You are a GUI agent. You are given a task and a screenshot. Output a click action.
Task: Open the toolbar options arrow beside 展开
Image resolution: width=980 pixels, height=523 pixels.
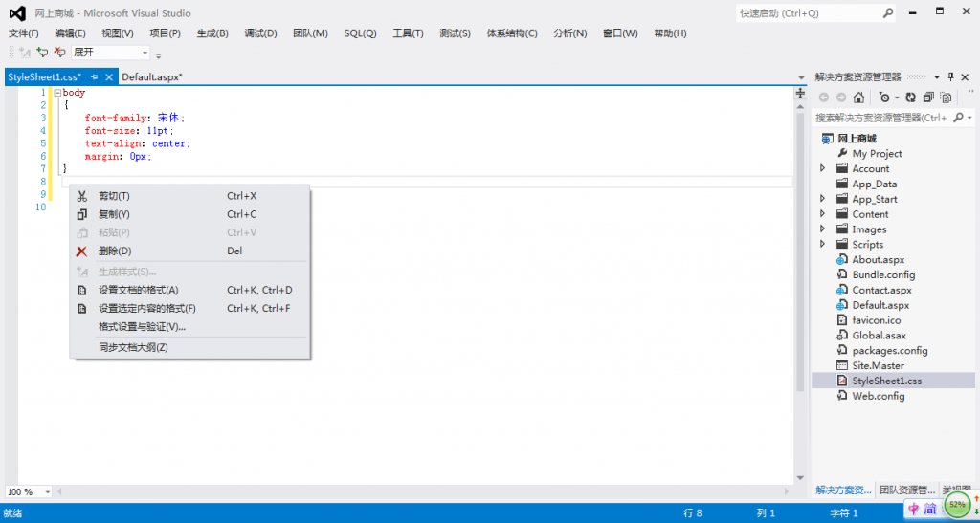tap(158, 55)
